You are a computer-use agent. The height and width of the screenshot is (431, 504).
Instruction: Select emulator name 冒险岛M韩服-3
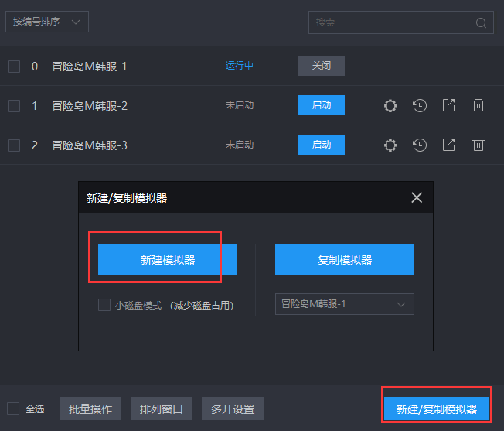(90, 145)
